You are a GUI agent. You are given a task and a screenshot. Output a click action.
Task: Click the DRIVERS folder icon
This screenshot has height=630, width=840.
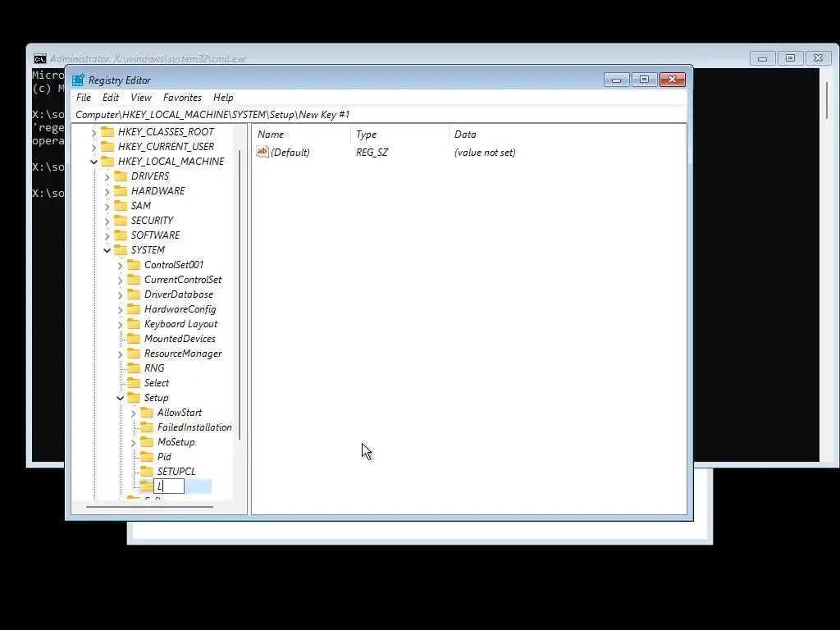(121, 176)
